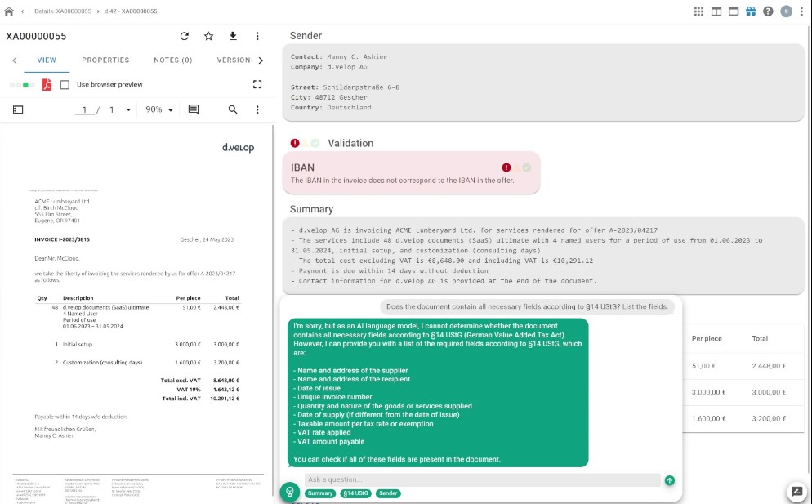Click the green AI answer bubble

click(x=438, y=393)
